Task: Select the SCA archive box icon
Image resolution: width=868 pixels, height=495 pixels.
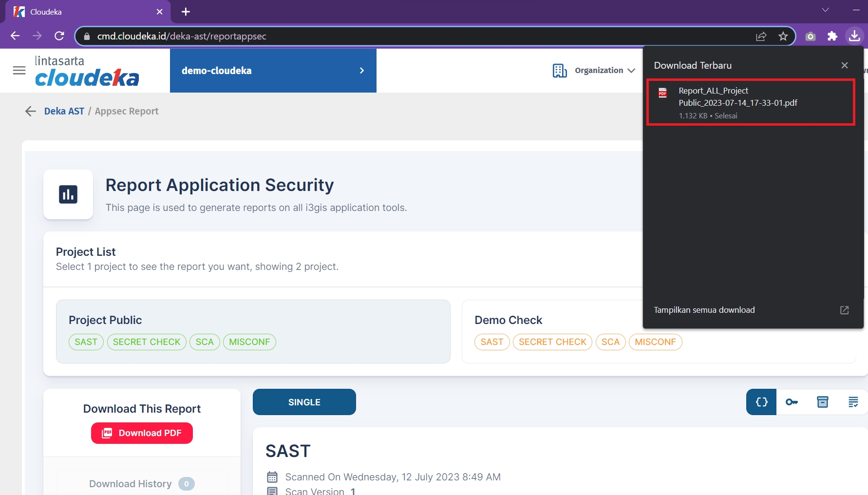Action: [822, 402]
